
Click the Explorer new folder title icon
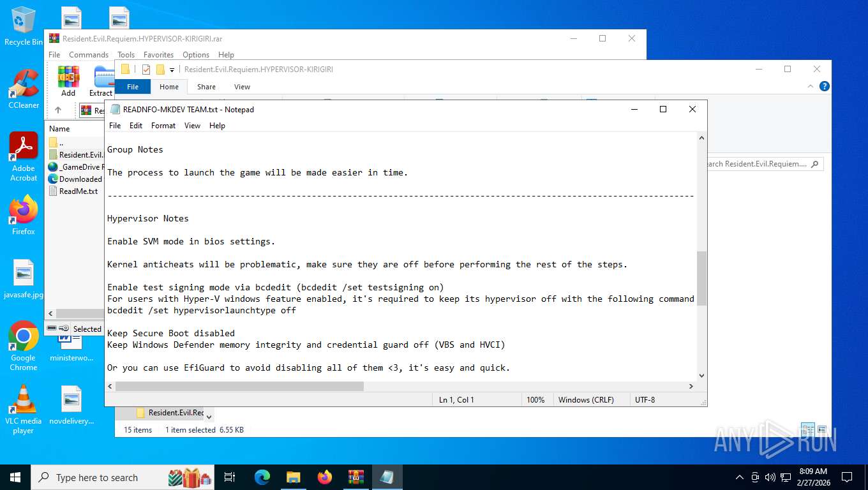160,70
